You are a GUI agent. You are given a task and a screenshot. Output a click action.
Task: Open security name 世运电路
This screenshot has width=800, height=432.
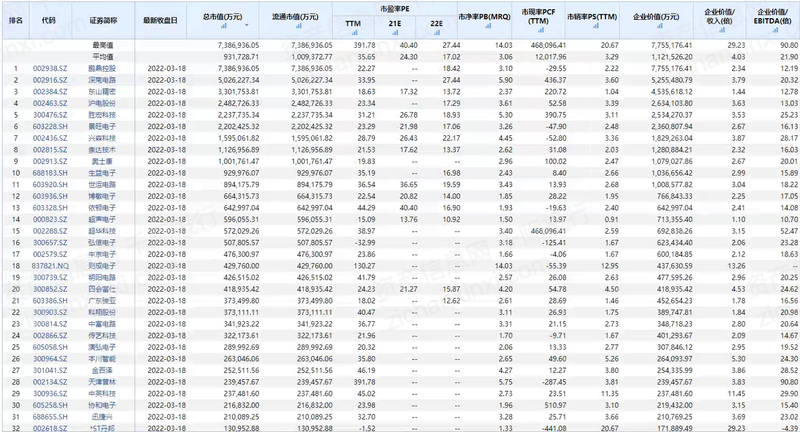click(102, 185)
